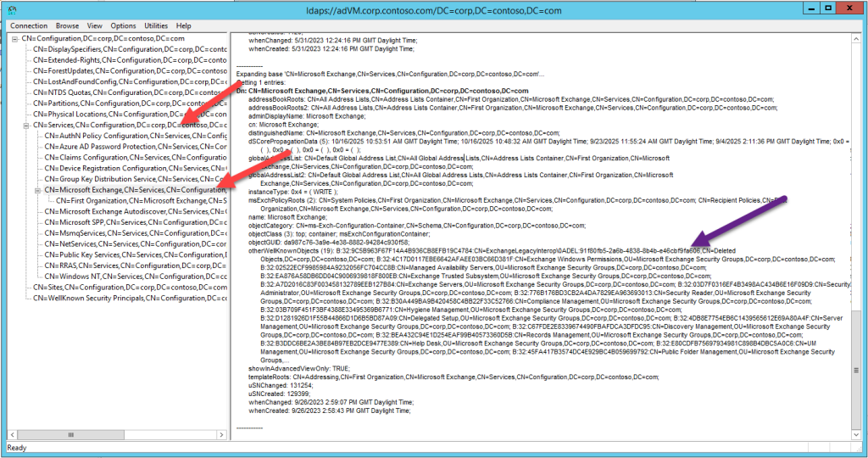
Task: Open the Browse menu
Action: tap(68, 26)
